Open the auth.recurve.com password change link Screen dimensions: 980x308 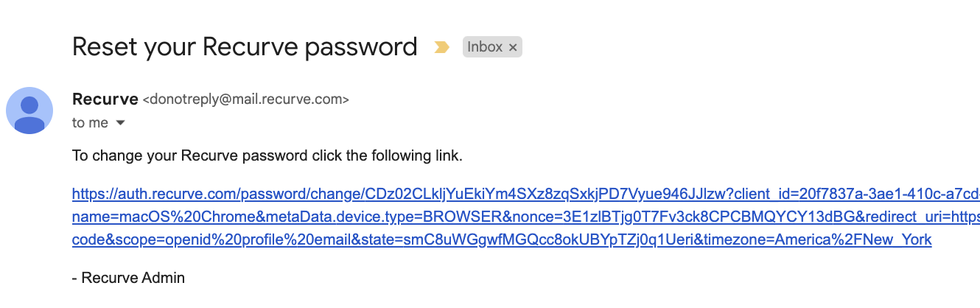tap(526, 195)
